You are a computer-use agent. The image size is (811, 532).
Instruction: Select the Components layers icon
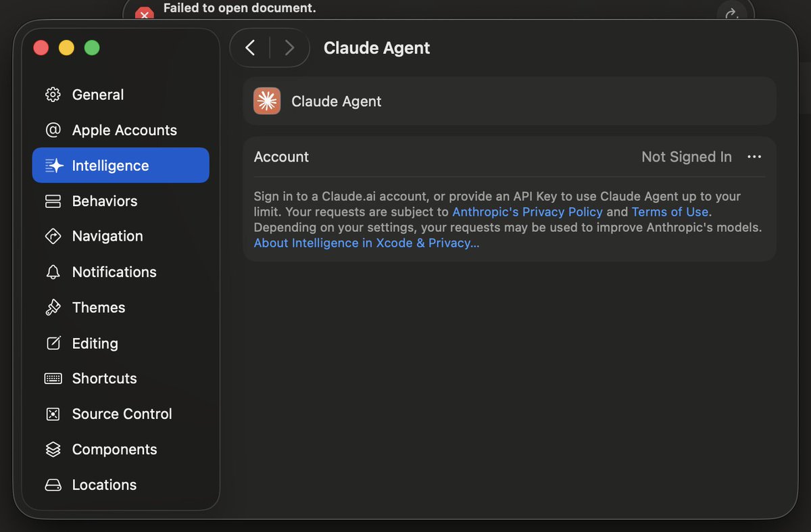point(53,450)
